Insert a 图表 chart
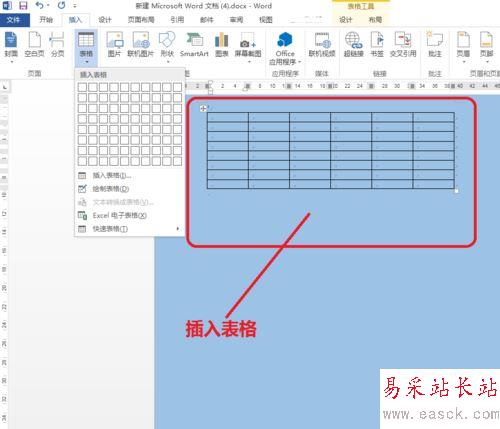The height and width of the screenshot is (429, 500). (x=222, y=45)
